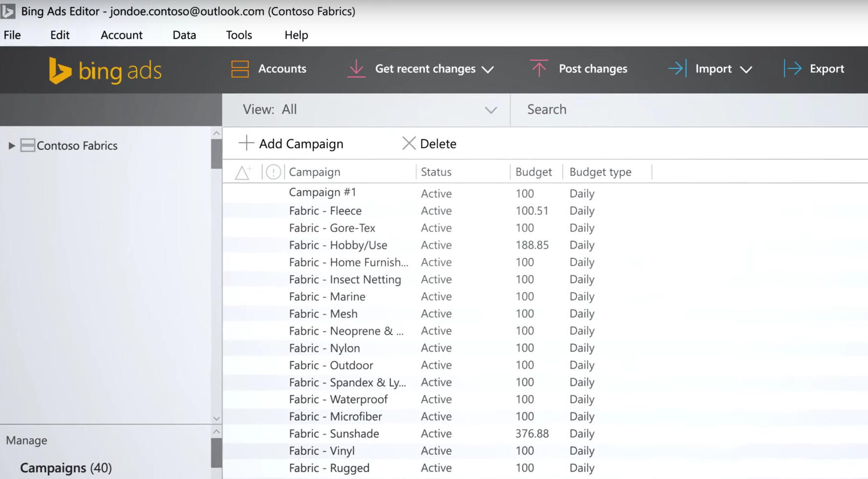Click the 376.88 budget value
The width and height of the screenshot is (868, 479).
(532, 433)
